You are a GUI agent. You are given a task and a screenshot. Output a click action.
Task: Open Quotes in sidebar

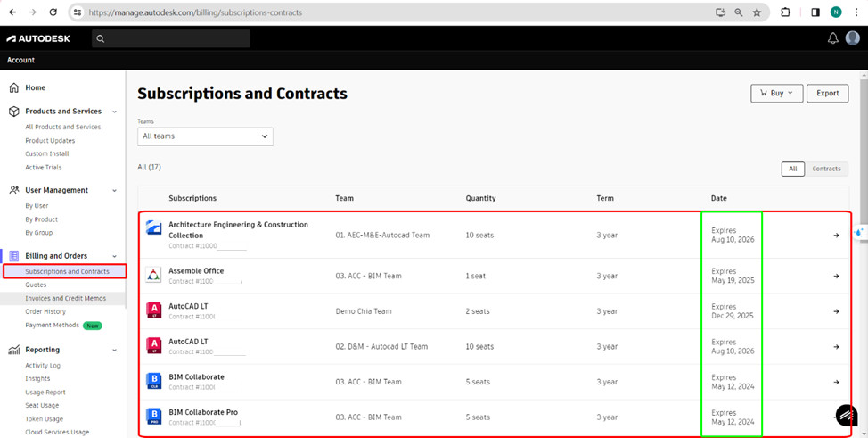point(36,285)
